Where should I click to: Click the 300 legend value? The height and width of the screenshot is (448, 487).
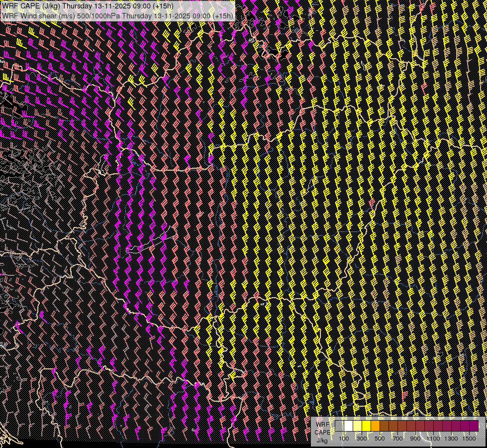pyautogui.click(x=362, y=439)
